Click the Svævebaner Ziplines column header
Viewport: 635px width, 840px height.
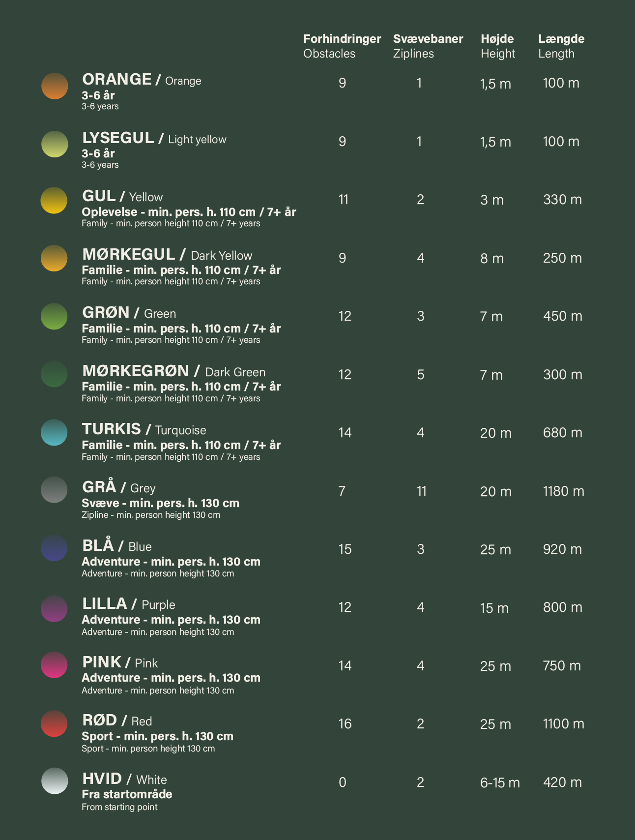(428, 46)
